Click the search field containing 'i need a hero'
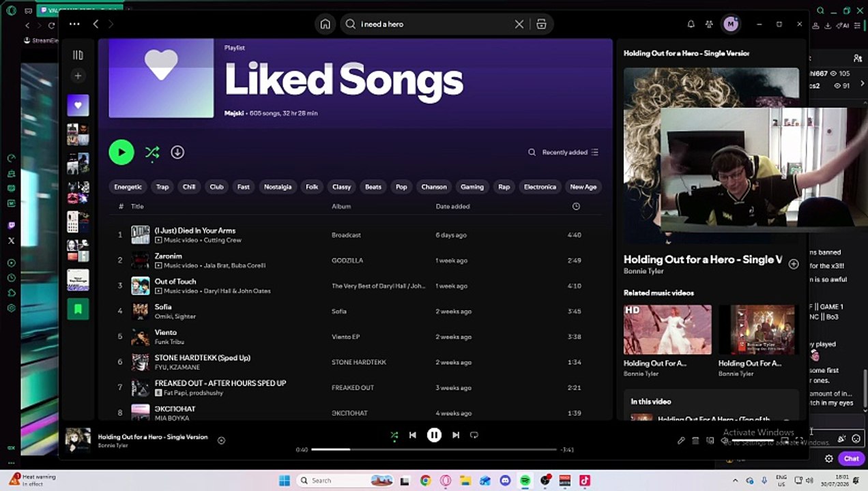The image size is (868, 491). pos(437,24)
